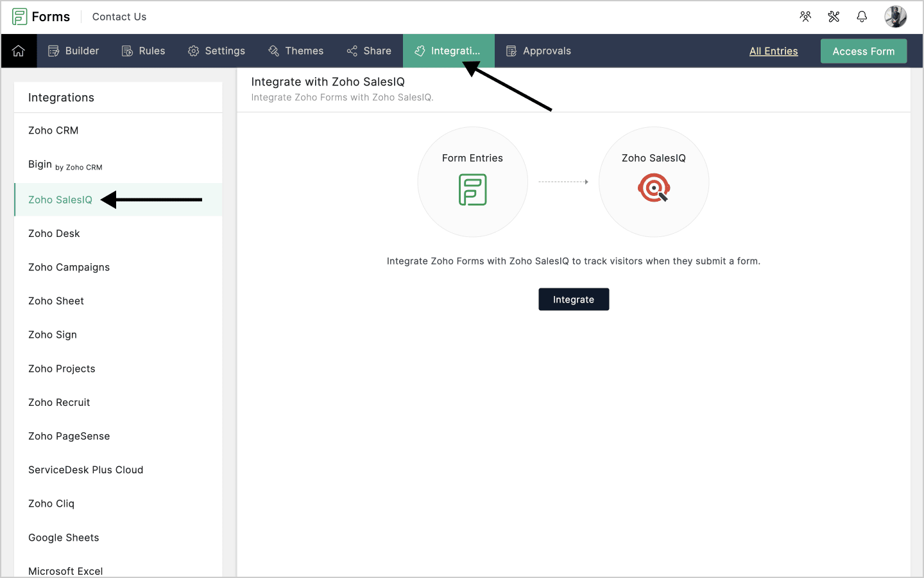Select ServiceDesk Plus Cloud integration

[118, 470]
